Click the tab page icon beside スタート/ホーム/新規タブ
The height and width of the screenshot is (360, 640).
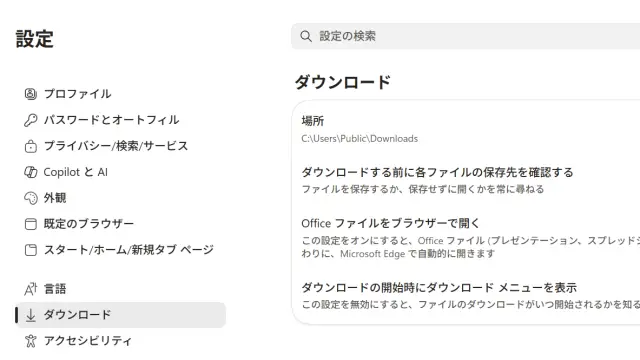tap(31, 250)
